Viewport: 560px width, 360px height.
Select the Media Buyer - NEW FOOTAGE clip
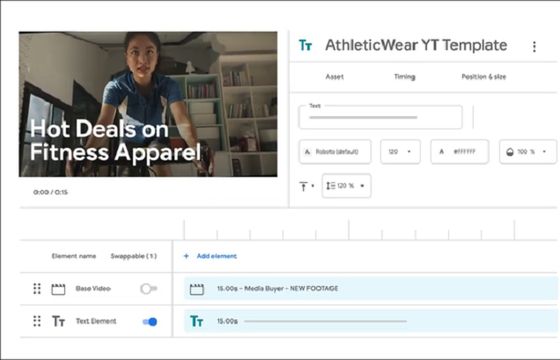click(370, 289)
